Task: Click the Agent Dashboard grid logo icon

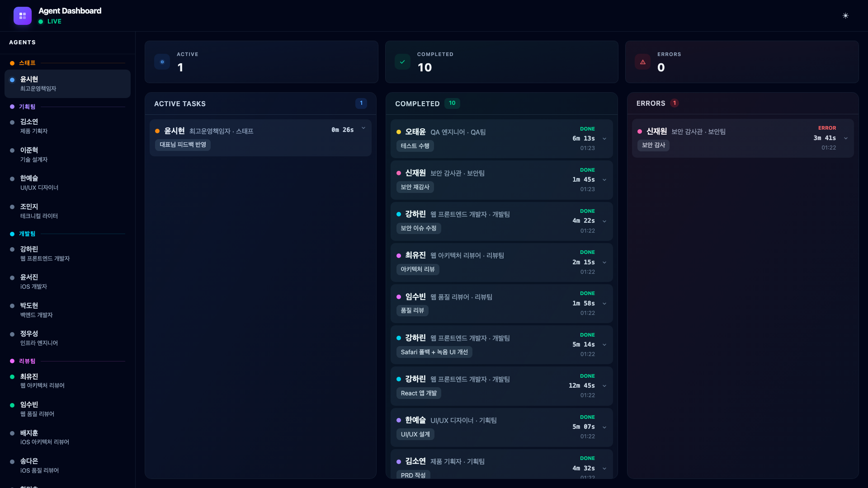Action: (x=23, y=16)
